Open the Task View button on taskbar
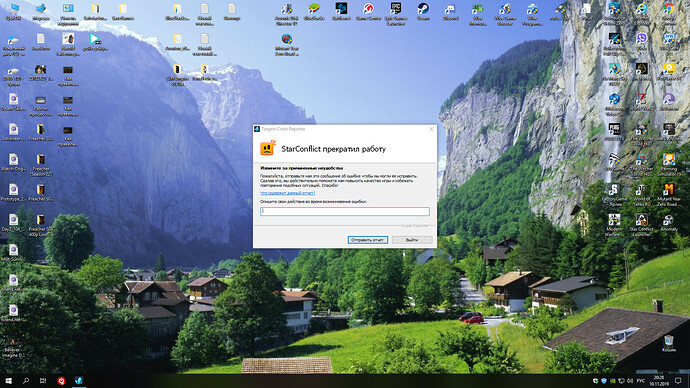This screenshot has width=690, height=388. pyautogui.click(x=43, y=381)
